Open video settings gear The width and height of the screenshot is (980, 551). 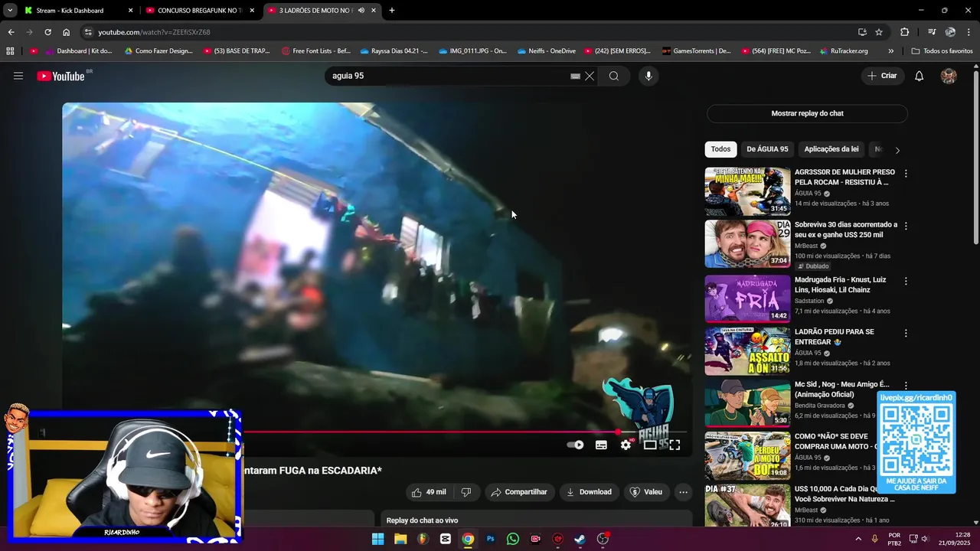point(626,445)
